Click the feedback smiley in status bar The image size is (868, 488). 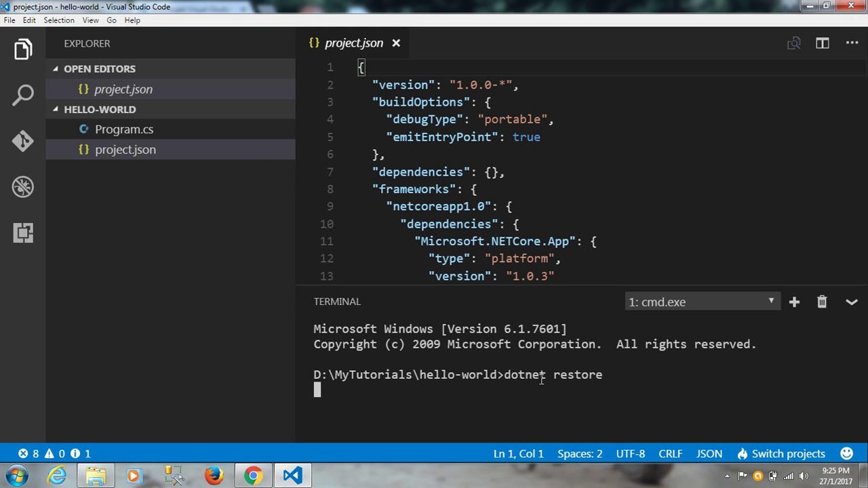coord(847,453)
